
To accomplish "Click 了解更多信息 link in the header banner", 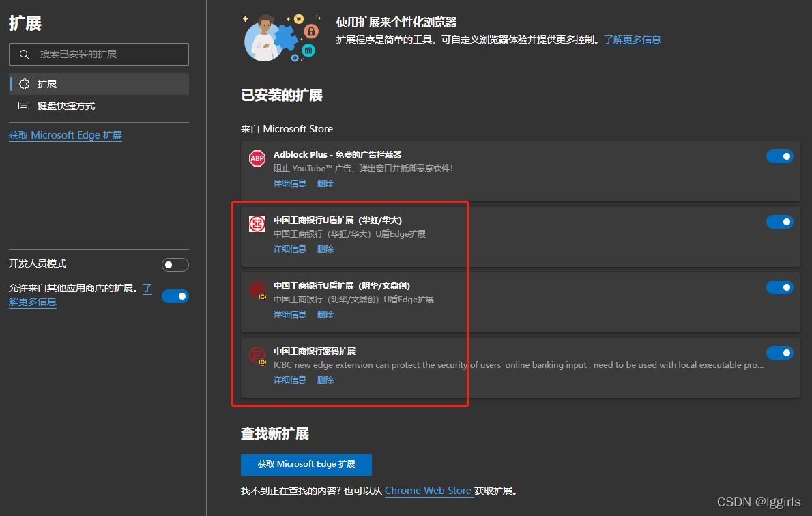I will coord(633,40).
